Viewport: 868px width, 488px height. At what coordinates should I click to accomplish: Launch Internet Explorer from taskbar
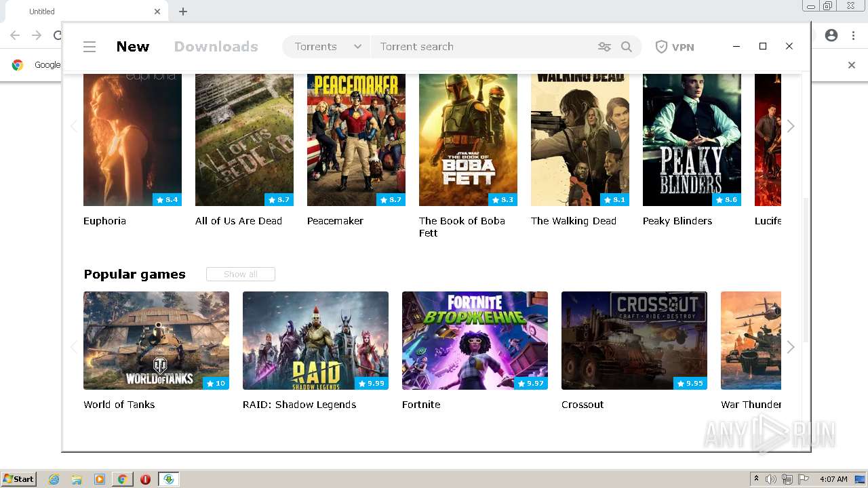[54, 479]
